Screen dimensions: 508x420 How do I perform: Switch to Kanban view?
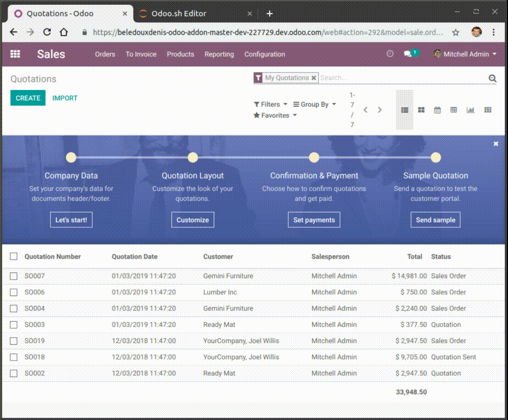click(x=421, y=110)
